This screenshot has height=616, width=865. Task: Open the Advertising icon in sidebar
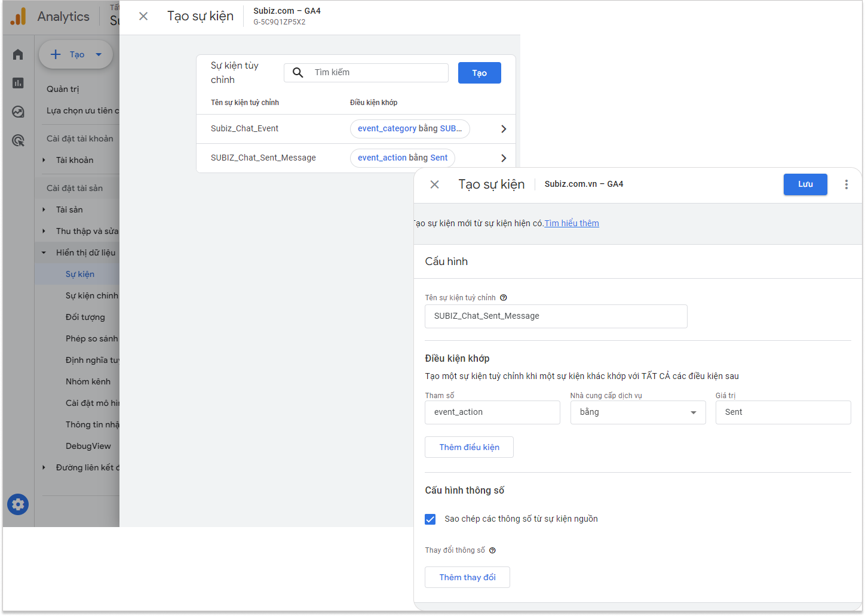pos(18,141)
